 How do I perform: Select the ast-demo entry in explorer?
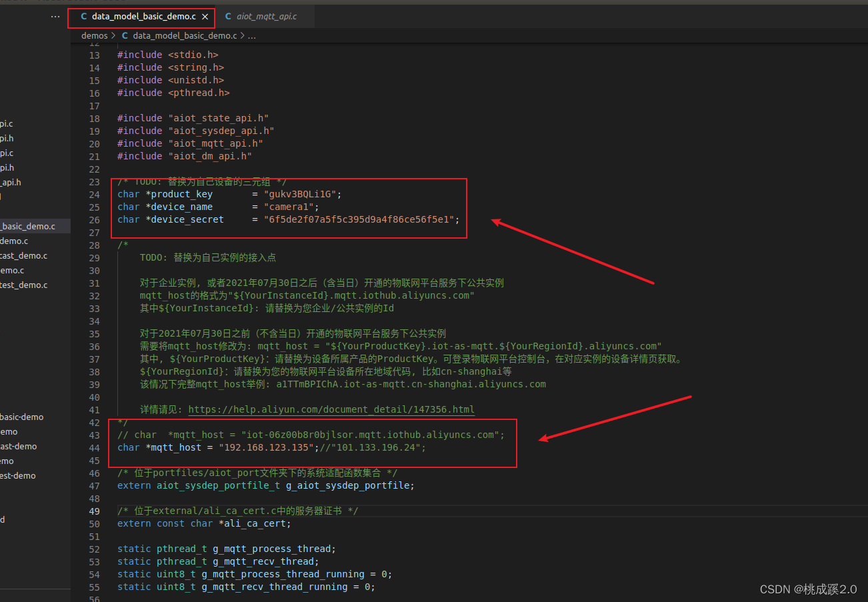[x=19, y=447]
